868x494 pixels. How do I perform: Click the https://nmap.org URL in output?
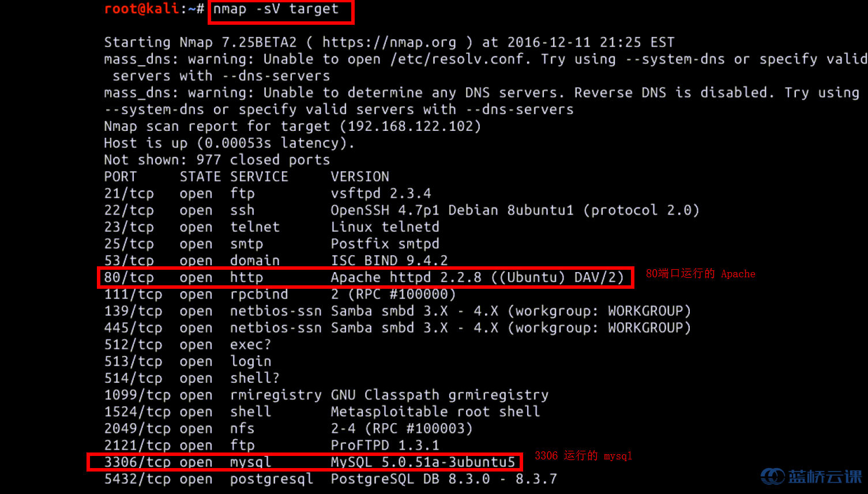pyautogui.click(x=389, y=43)
